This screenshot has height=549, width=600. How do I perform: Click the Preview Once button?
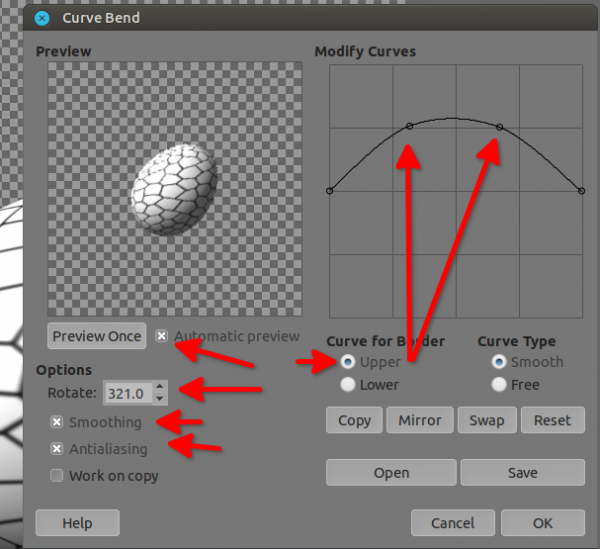click(x=97, y=336)
